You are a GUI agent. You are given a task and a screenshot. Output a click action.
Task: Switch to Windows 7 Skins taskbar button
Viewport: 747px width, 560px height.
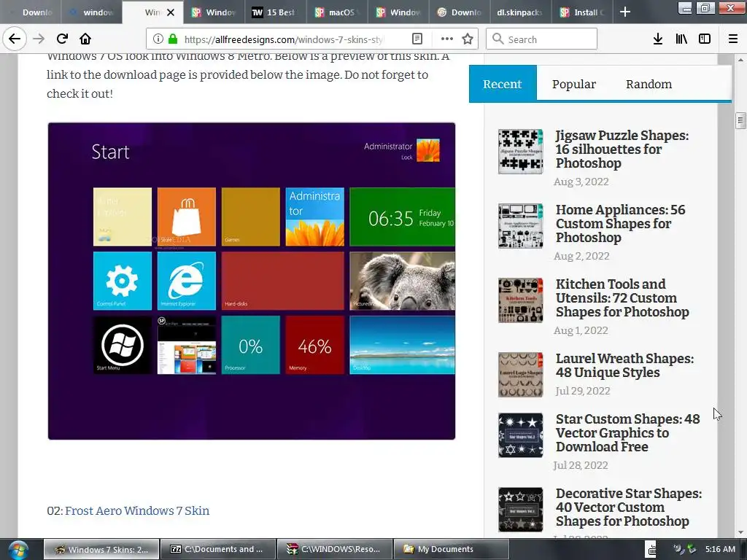101,549
